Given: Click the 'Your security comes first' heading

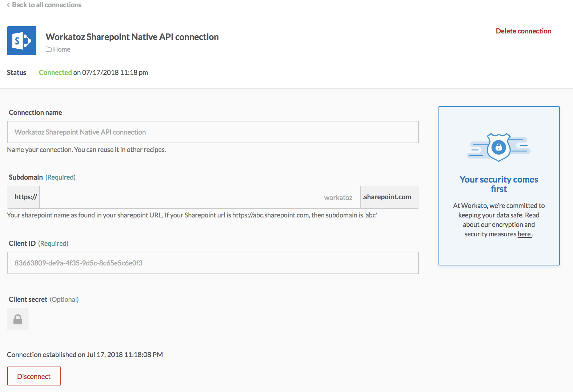Looking at the screenshot, I should pos(498,184).
